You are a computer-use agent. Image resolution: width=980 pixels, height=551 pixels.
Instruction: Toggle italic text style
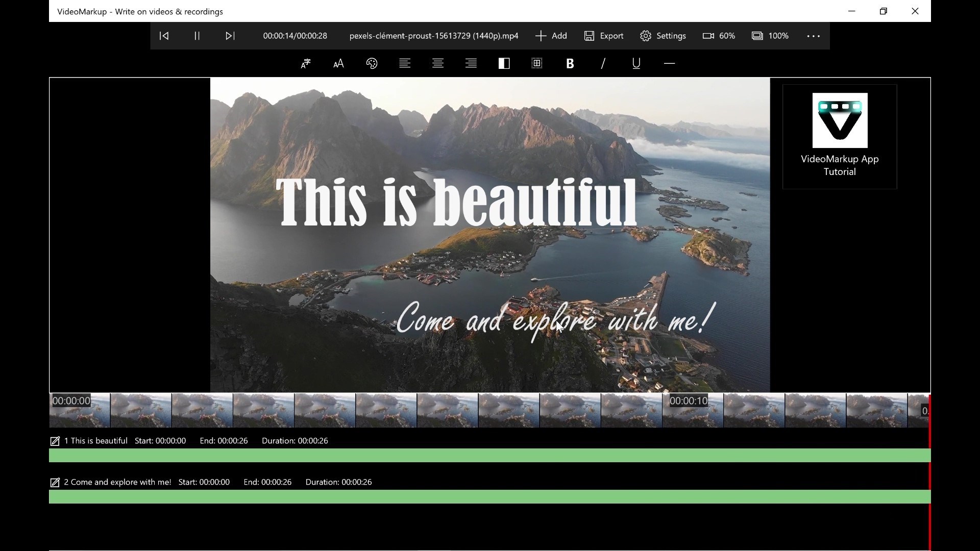603,63
